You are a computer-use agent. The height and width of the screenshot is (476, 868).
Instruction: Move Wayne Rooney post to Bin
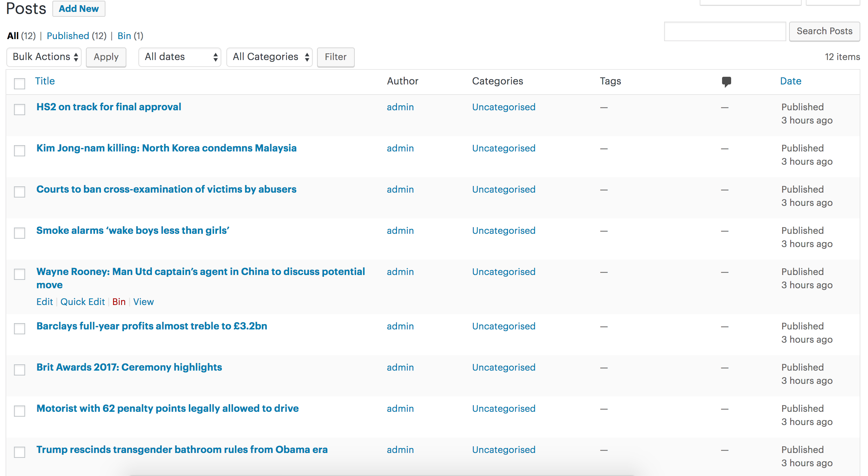click(x=119, y=302)
